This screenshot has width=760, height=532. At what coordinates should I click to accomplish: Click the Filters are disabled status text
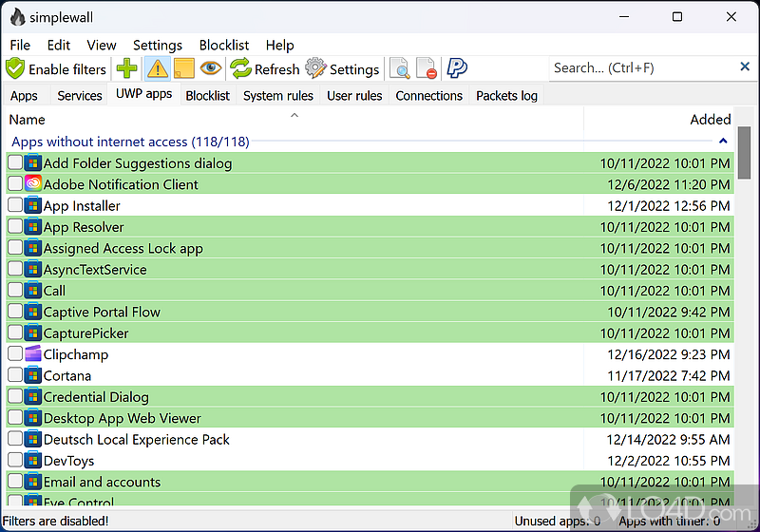point(55,521)
